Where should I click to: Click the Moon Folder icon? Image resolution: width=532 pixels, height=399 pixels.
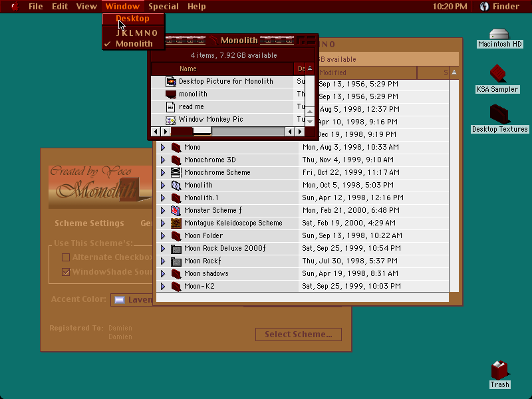tap(176, 235)
